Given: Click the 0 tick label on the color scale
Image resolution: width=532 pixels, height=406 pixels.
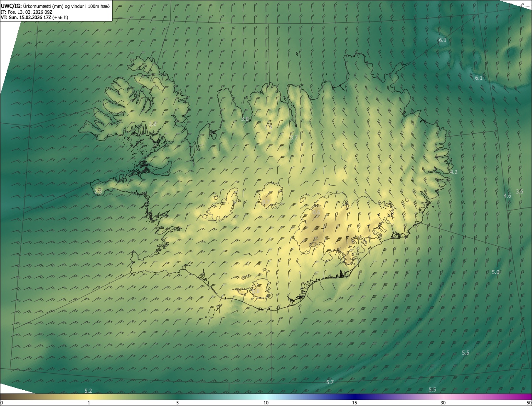Looking at the screenshot, I should [x=1, y=403].
